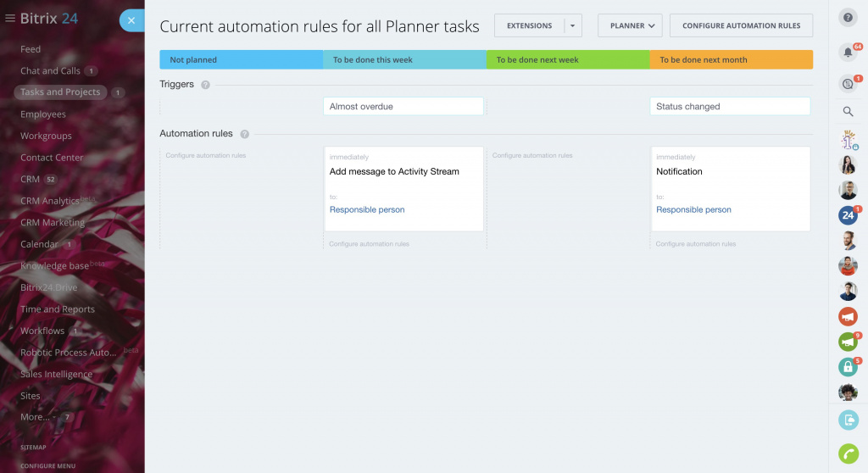Open the green lock icon with badge
Viewport: 868px width, 473px height.
[848, 367]
